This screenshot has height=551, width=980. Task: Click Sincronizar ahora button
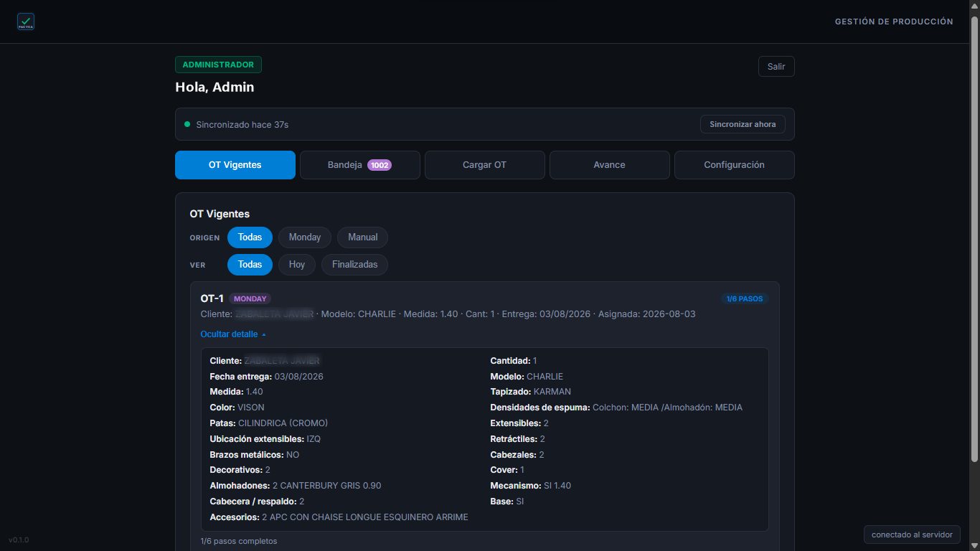pos(743,124)
